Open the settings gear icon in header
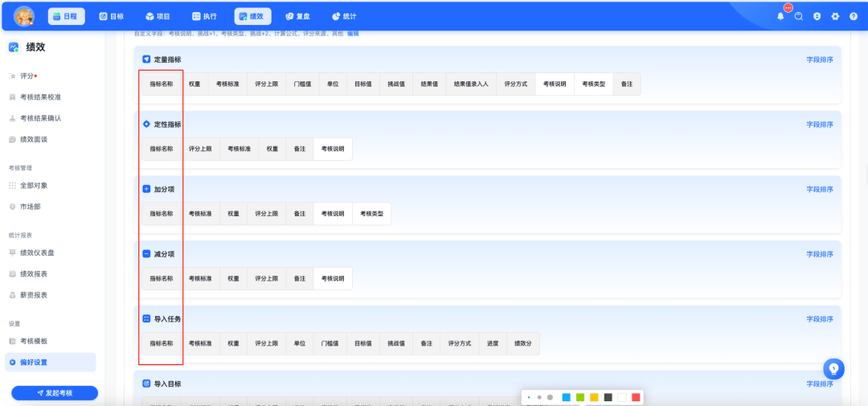Viewport: 868px width, 406px height. [x=835, y=16]
